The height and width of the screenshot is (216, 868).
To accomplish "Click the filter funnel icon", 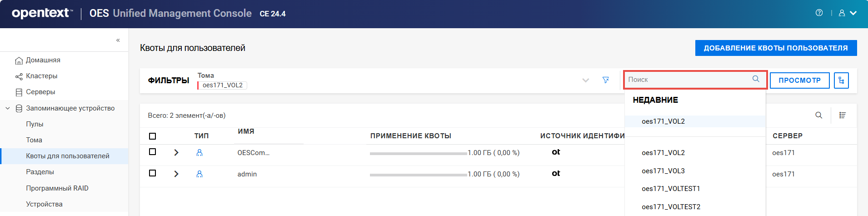I will 605,80.
